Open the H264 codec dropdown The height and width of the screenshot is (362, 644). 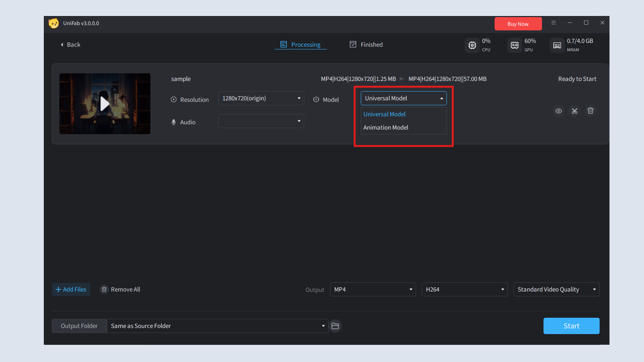pyautogui.click(x=464, y=289)
